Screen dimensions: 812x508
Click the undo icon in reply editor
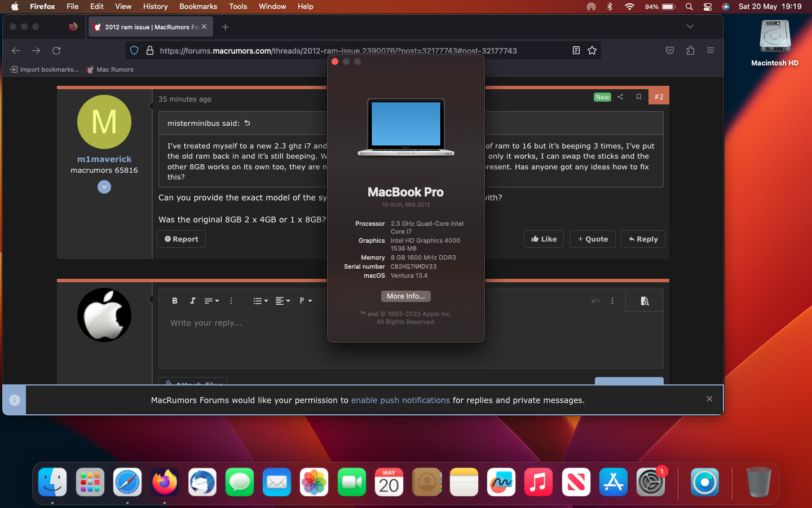595,301
